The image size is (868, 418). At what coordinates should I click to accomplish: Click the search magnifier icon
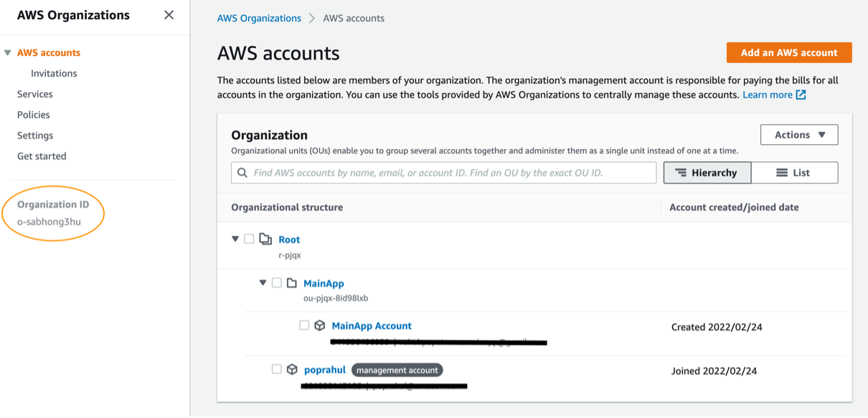[x=242, y=173]
